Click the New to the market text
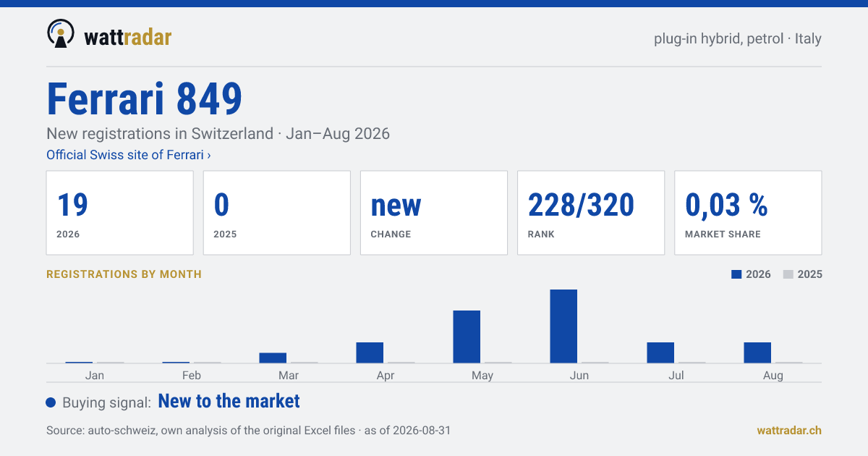This screenshot has height=456, width=868. (x=229, y=401)
